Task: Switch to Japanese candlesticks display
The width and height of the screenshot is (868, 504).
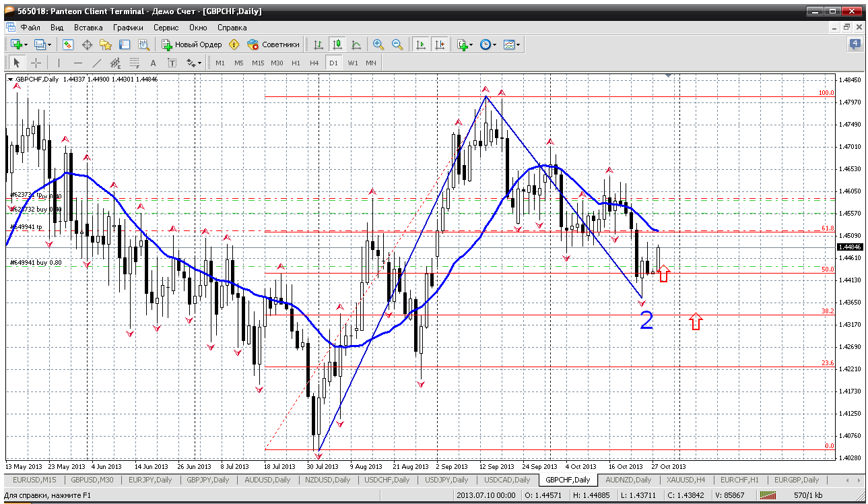Action: click(x=337, y=44)
